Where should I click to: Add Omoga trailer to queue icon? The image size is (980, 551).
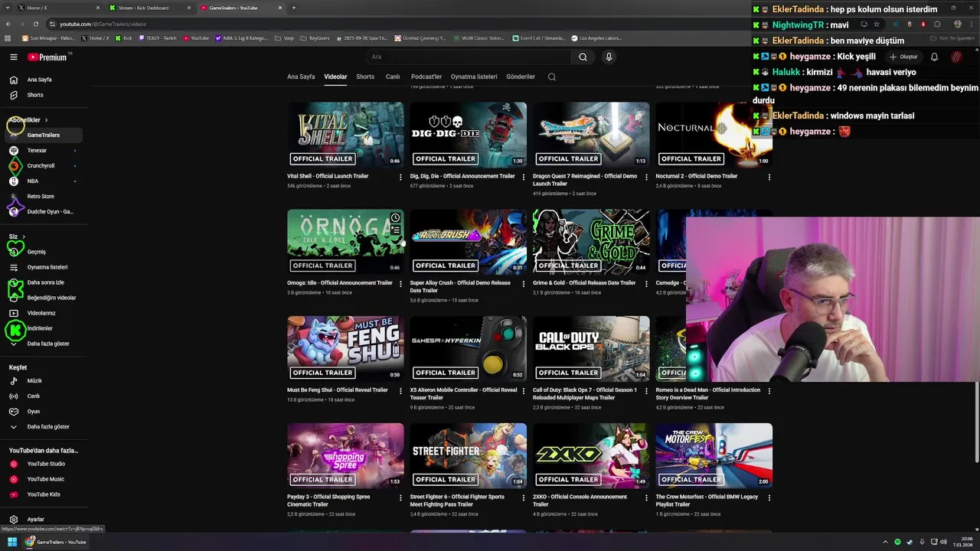[x=395, y=230]
